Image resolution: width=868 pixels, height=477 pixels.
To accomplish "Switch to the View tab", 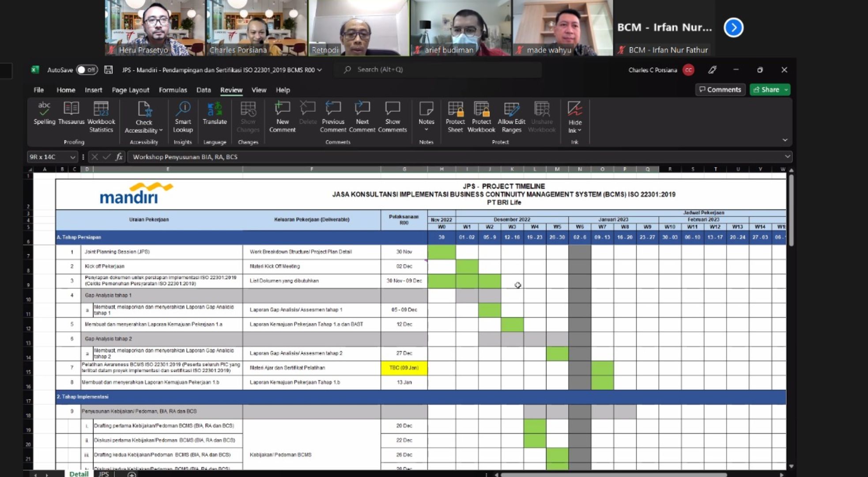I will [259, 90].
